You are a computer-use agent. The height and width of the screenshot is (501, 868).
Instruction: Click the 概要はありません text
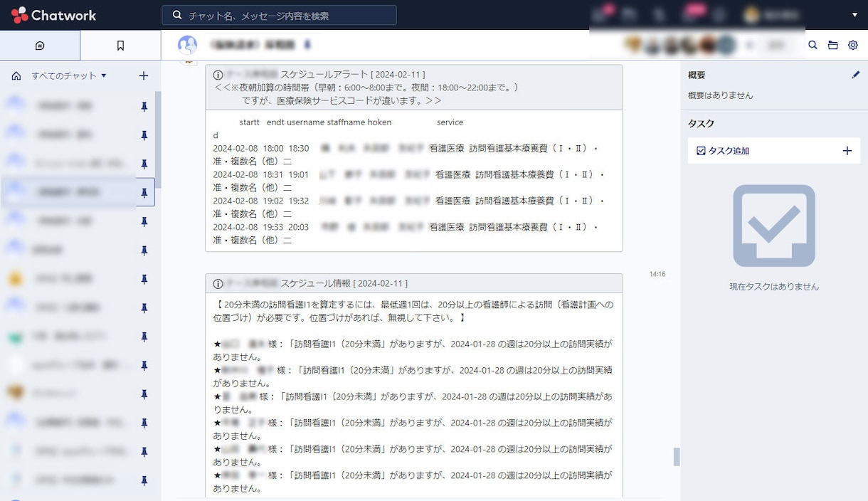pyautogui.click(x=720, y=95)
